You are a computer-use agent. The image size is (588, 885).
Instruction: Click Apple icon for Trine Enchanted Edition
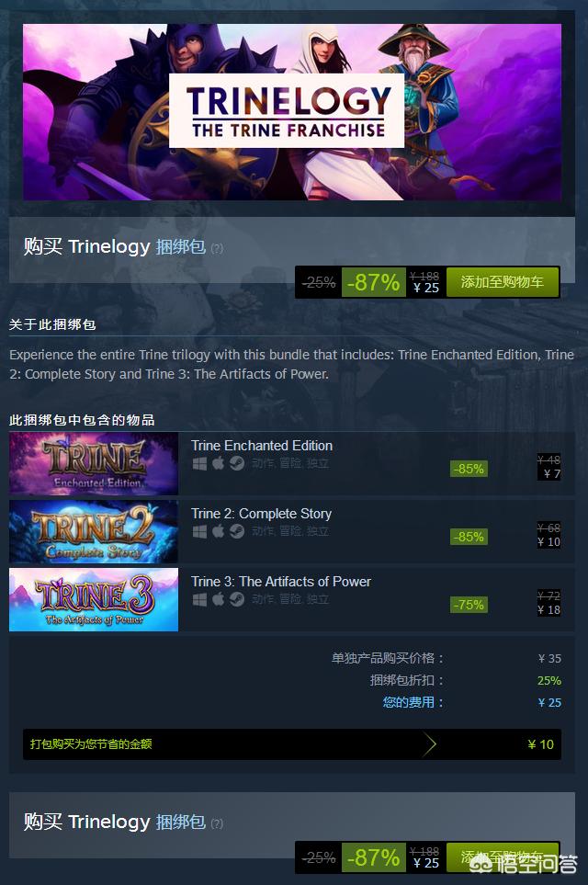pos(218,464)
